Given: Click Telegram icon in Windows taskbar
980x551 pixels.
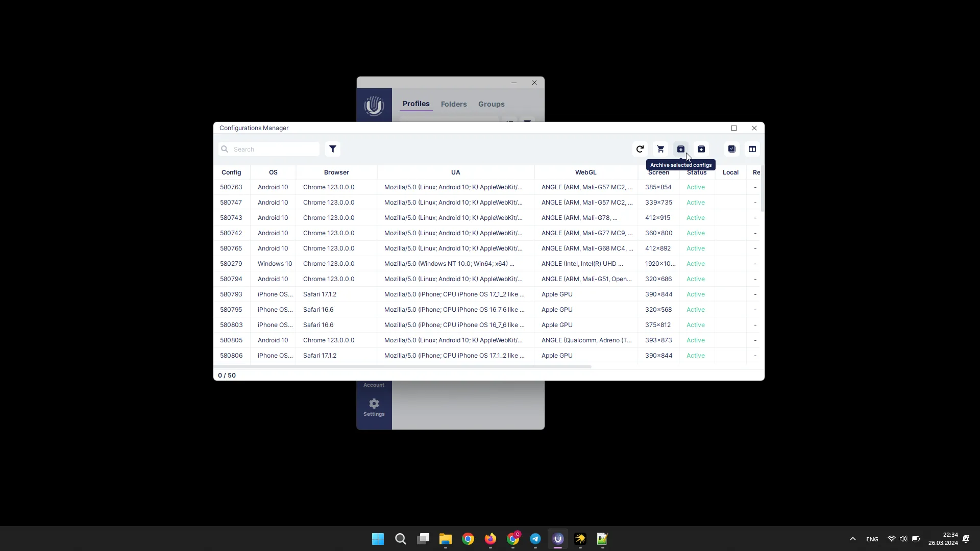Looking at the screenshot, I should (x=536, y=538).
